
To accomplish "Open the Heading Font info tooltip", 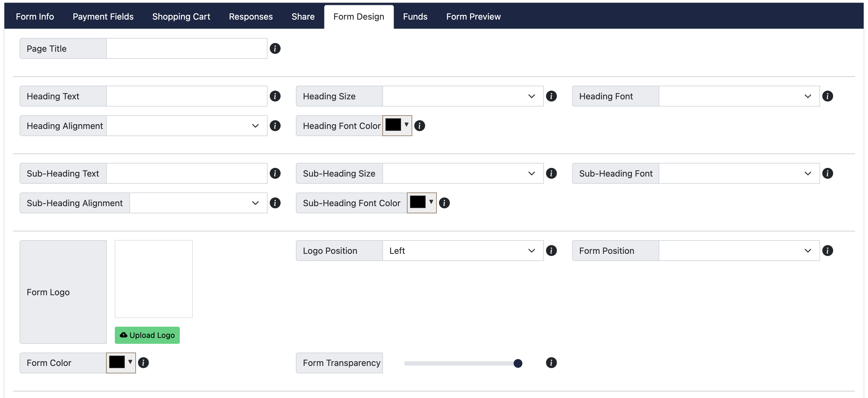I will [828, 96].
